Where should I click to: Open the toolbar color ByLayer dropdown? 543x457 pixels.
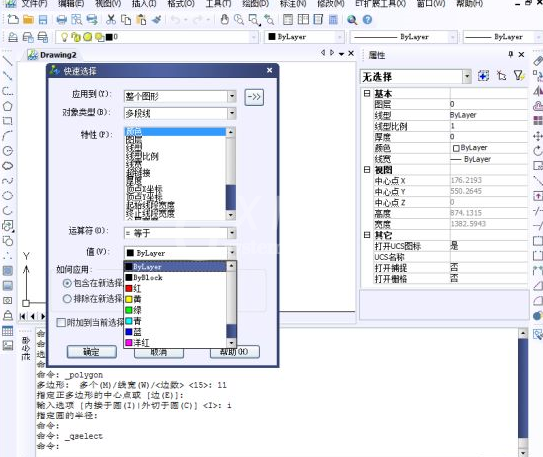tap(339, 37)
